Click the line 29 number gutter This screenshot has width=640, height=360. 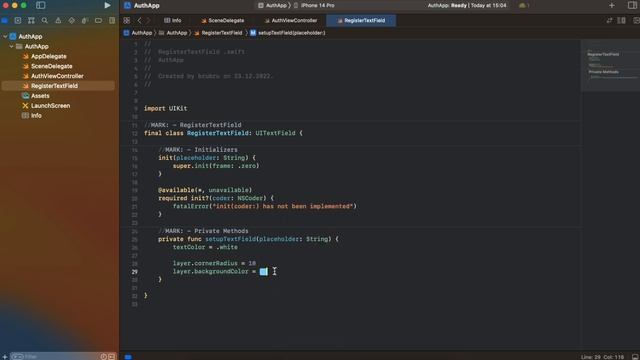pos(134,271)
